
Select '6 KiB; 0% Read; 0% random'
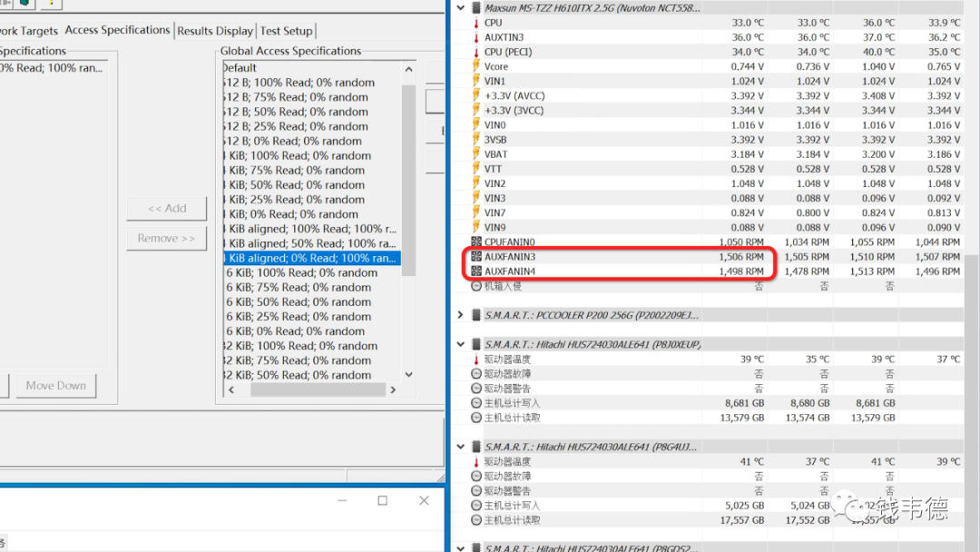[312, 331]
